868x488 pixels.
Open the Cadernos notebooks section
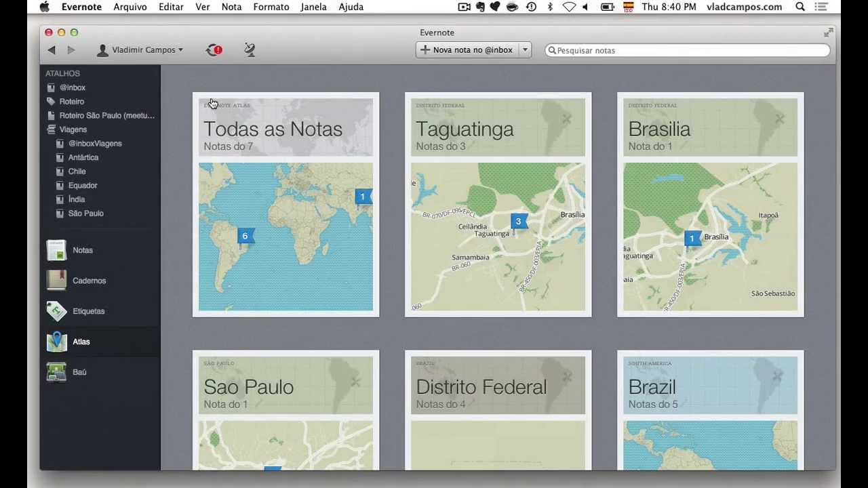point(100,281)
